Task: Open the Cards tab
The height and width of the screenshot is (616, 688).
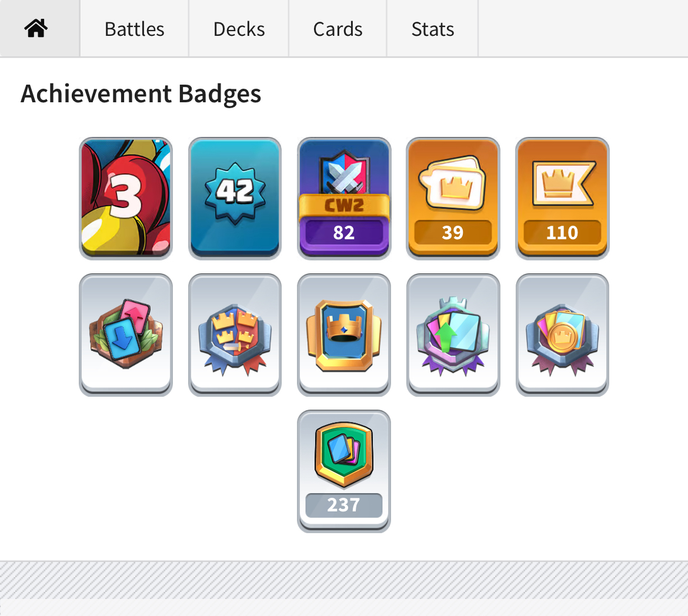Action: [338, 29]
